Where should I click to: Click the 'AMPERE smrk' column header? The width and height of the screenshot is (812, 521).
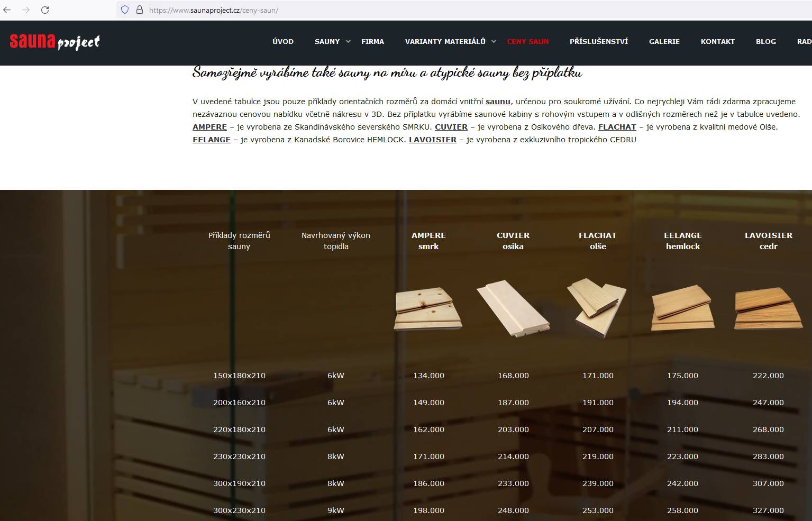click(428, 241)
